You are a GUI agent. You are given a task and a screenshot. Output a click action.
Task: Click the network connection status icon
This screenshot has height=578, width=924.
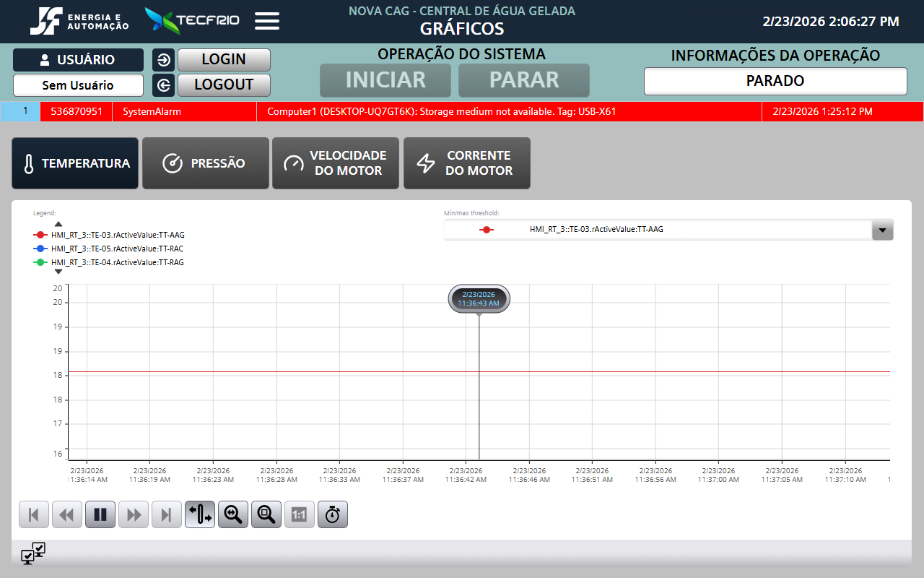[33, 553]
